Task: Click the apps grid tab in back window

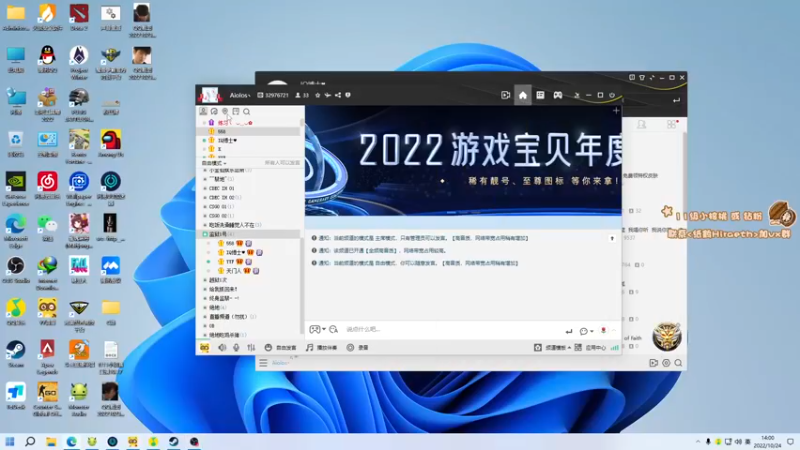Action: (x=671, y=124)
